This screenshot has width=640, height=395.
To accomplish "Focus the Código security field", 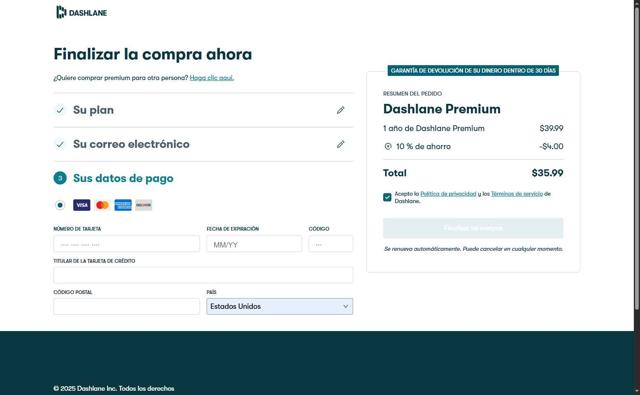I will [331, 244].
